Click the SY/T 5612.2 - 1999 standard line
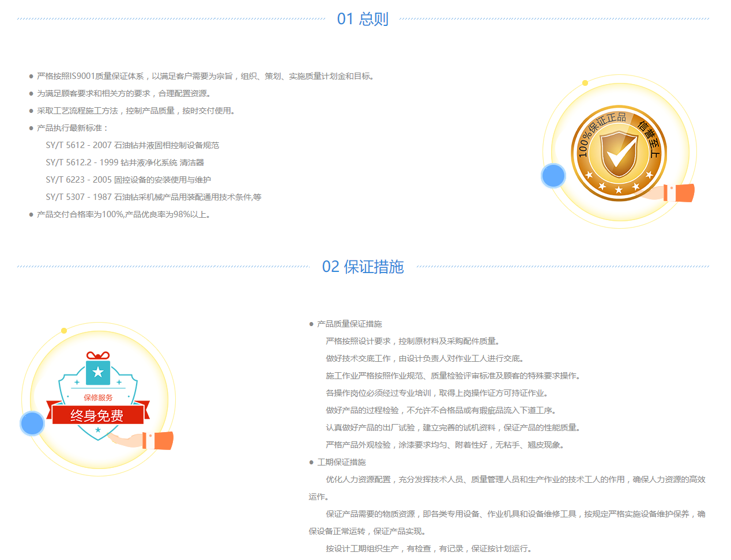 125,162
